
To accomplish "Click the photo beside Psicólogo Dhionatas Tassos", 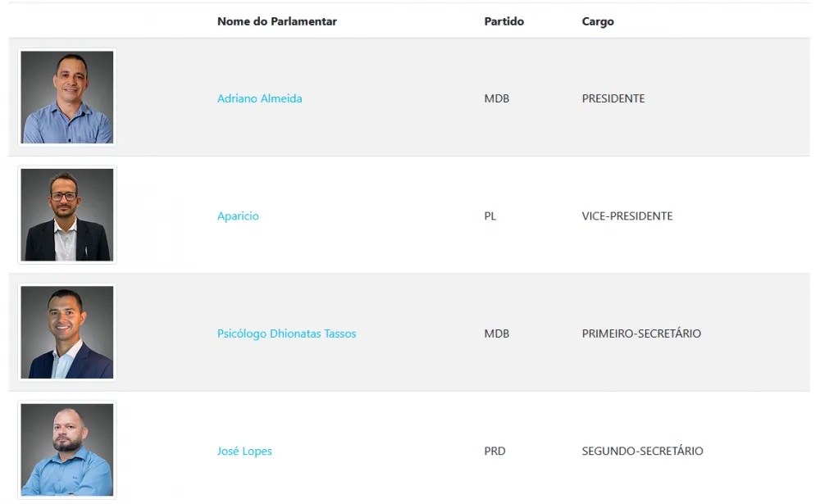I will (x=67, y=333).
